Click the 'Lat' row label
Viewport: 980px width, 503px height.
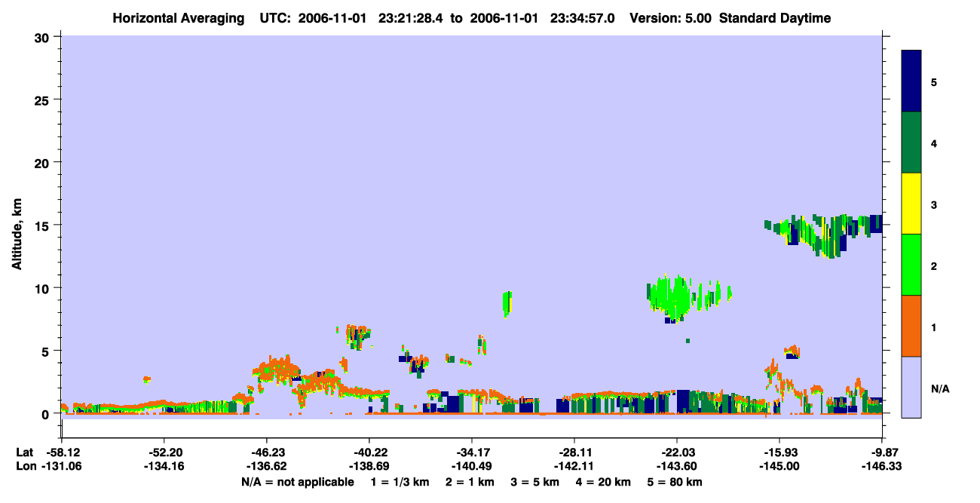24,452
